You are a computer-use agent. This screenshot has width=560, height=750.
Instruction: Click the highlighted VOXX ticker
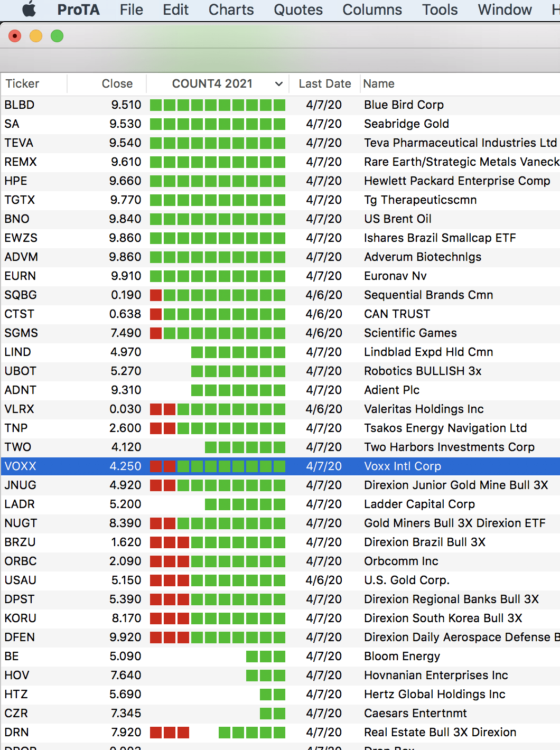click(x=20, y=466)
